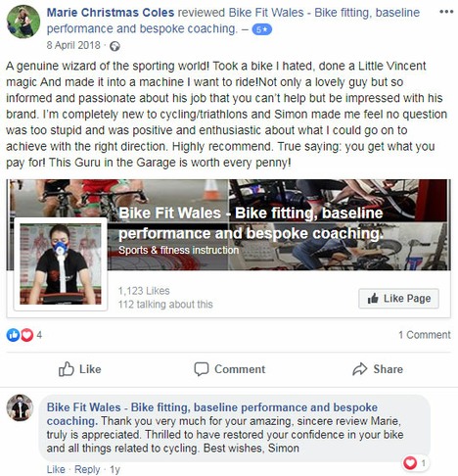Click the heart reaction count on comment
The width and height of the screenshot is (458, 476).
(x=415, y=463)
